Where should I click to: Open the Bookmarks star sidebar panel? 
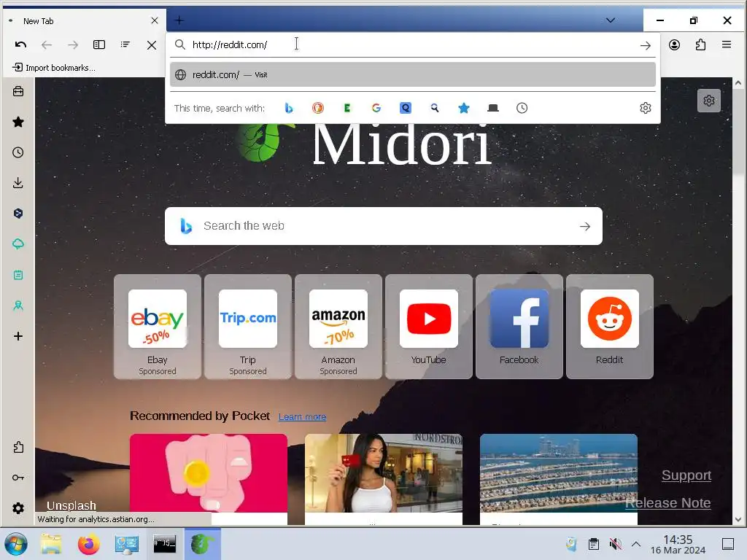pyautogui.click(x=18, y=122)
